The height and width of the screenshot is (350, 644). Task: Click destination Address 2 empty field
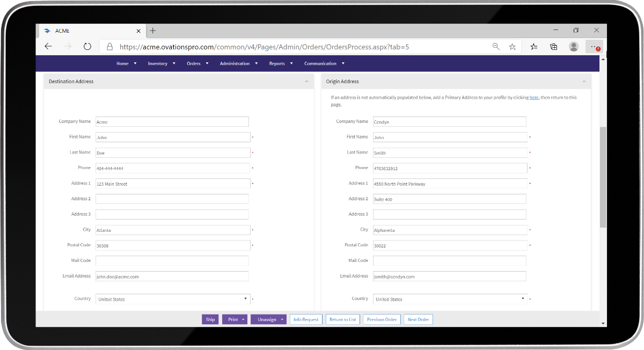click(x=172, y=199)
